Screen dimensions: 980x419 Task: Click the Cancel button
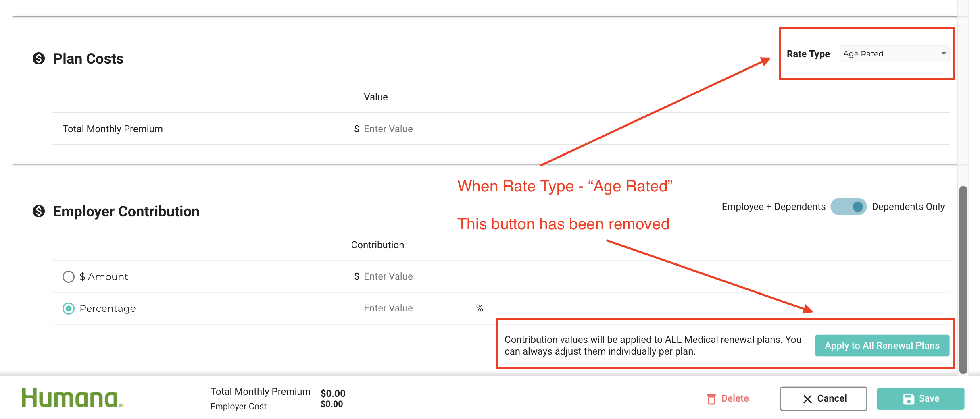pos(824,399)
